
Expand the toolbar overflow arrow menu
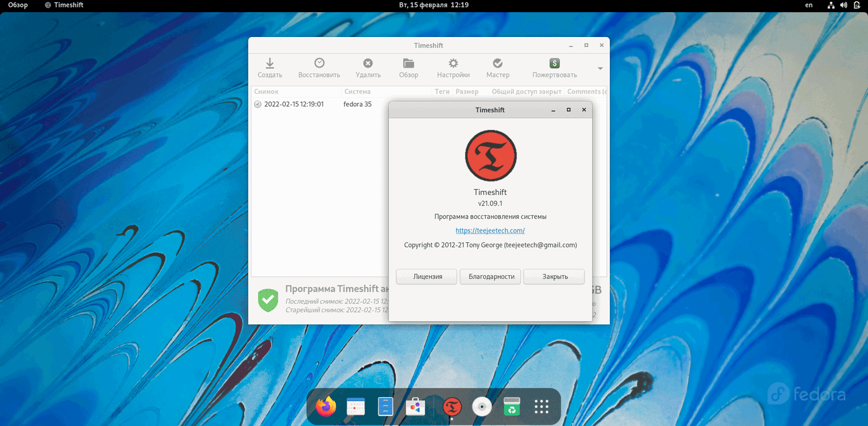pos(600,68)
